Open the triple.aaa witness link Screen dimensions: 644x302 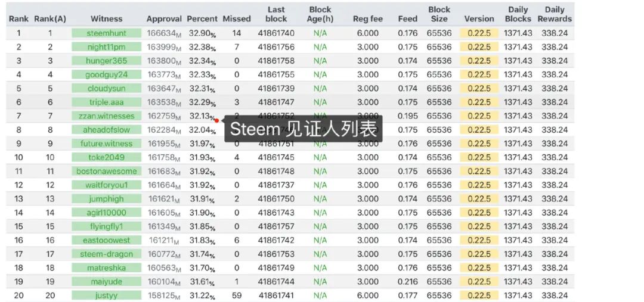coord(106,102)
